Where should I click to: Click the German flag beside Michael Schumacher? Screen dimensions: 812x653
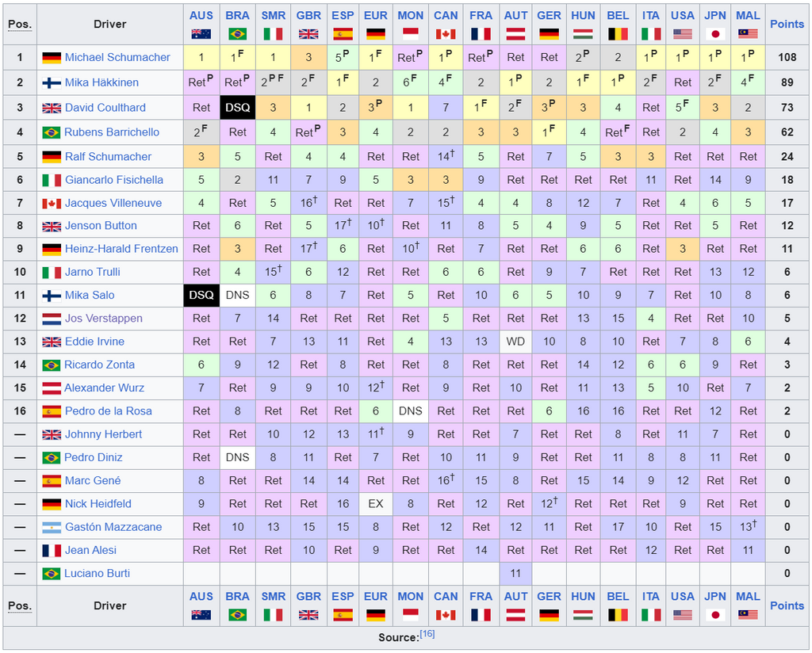pos(52,57)
